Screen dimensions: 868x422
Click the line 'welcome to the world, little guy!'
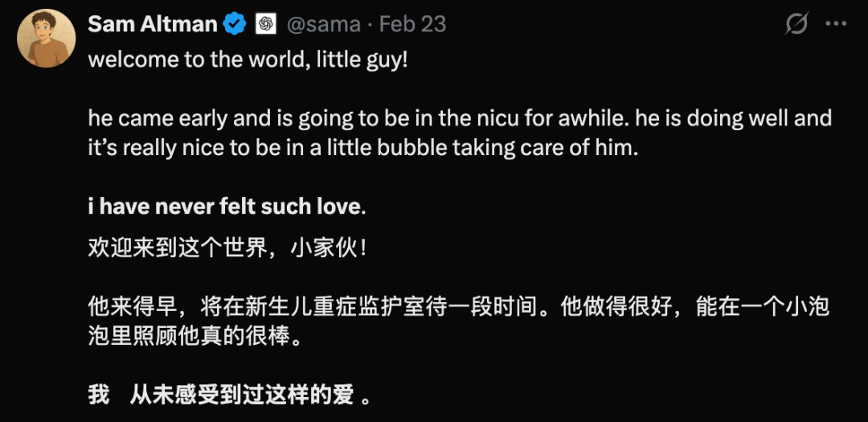(248, 60)
